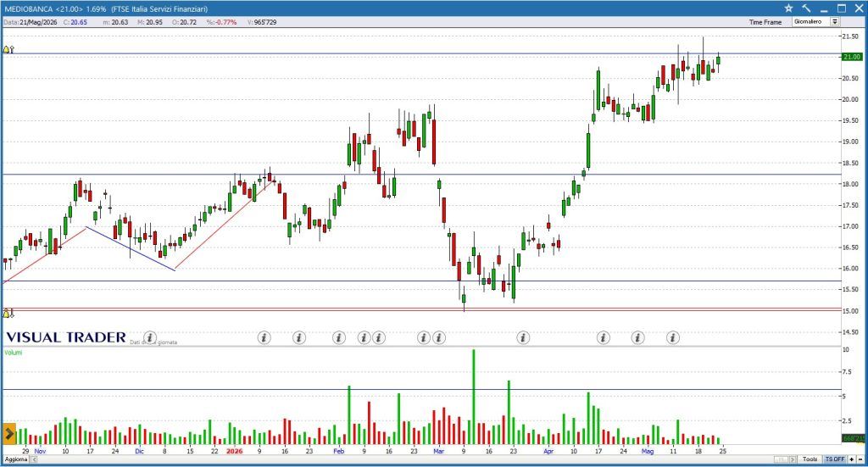Click the Aggiorna refresh button
Viewport: 868px width, 467px height.
coord(16,459)
